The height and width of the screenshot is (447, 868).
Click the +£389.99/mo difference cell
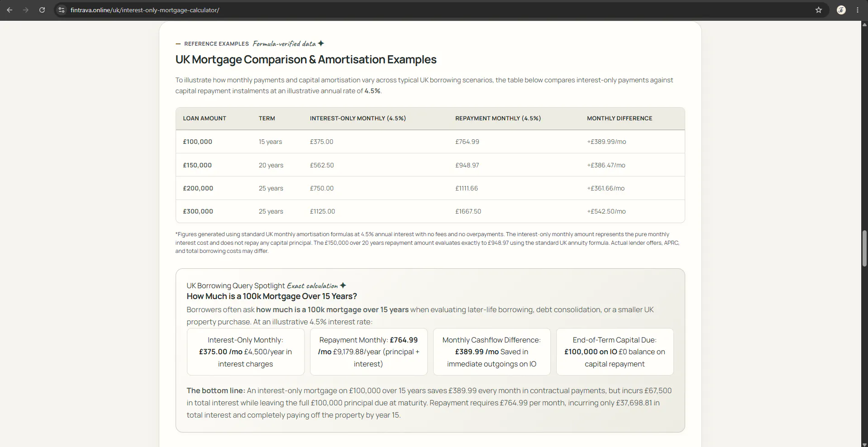607,142
